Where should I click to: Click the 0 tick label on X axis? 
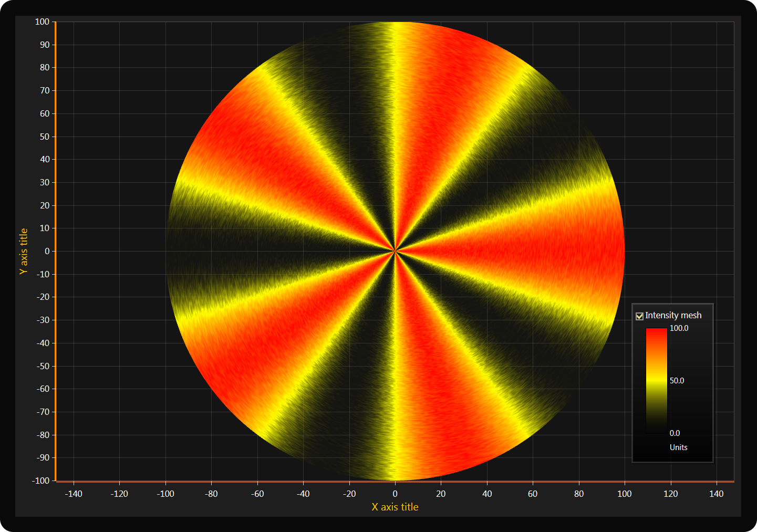tap(395, 494)
